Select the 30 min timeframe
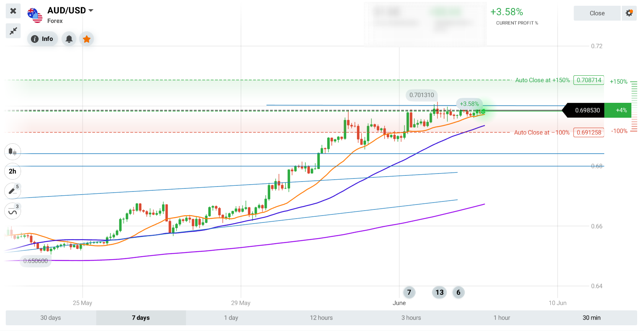Image resolution: width=644 pixels, height=331 pixels. click(x=592, y=318)
